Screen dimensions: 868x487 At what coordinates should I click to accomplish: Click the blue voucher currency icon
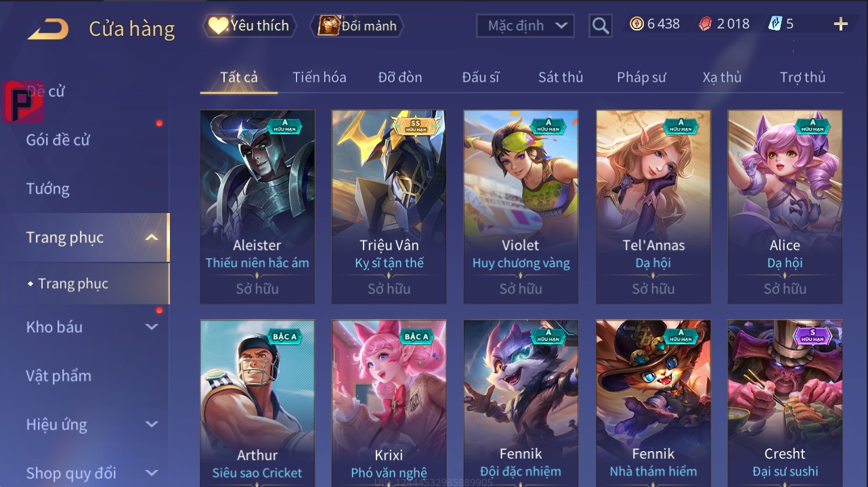tap(775, 24)
